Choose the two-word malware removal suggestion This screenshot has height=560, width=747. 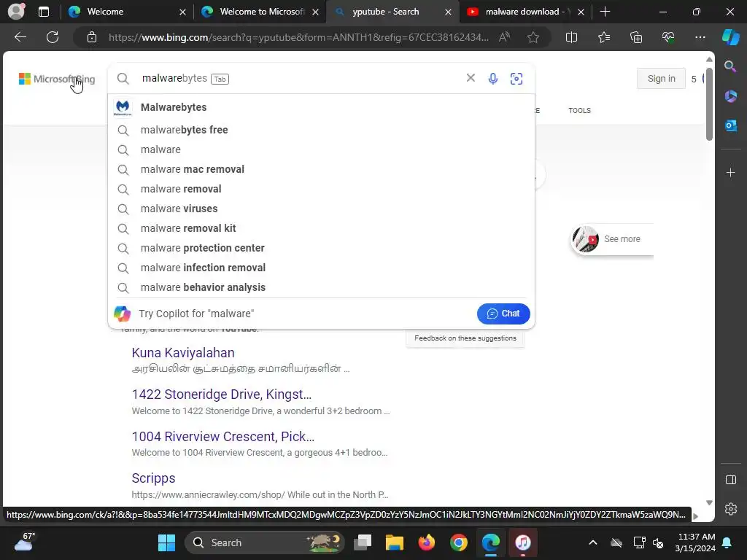click(x=322, y=189)
